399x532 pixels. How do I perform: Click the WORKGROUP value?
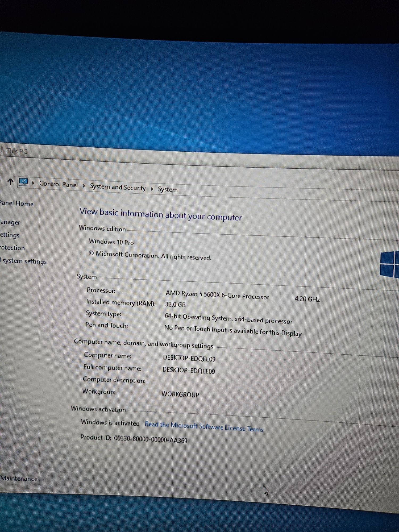pyautogui.click(x=180, y=394)
